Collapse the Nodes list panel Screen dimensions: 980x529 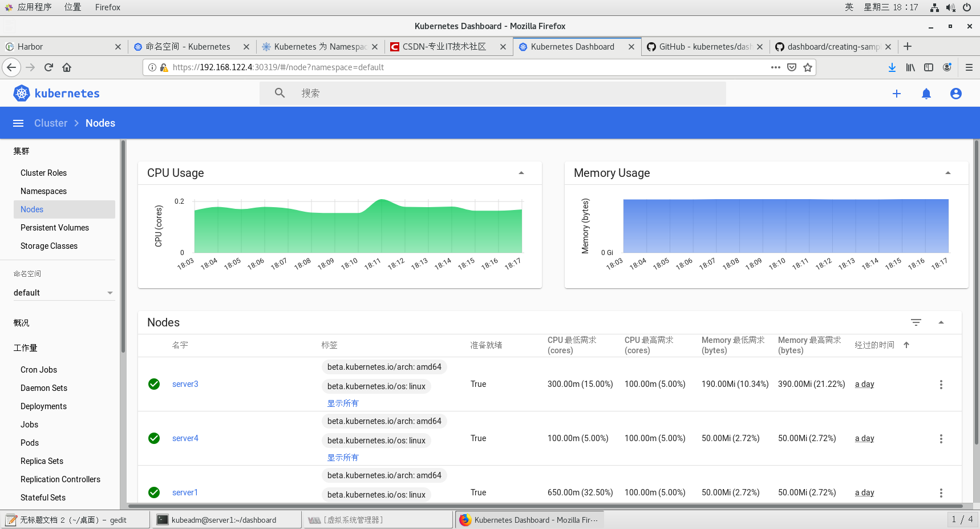tap(941, 322)
